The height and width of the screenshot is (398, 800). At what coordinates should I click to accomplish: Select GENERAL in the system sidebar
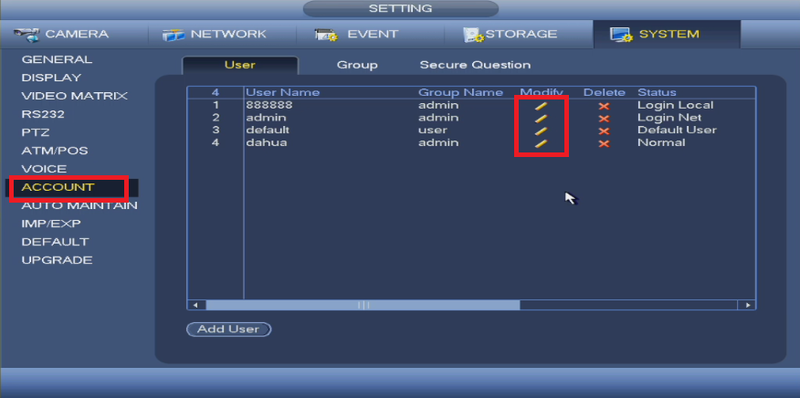[57, 60]
